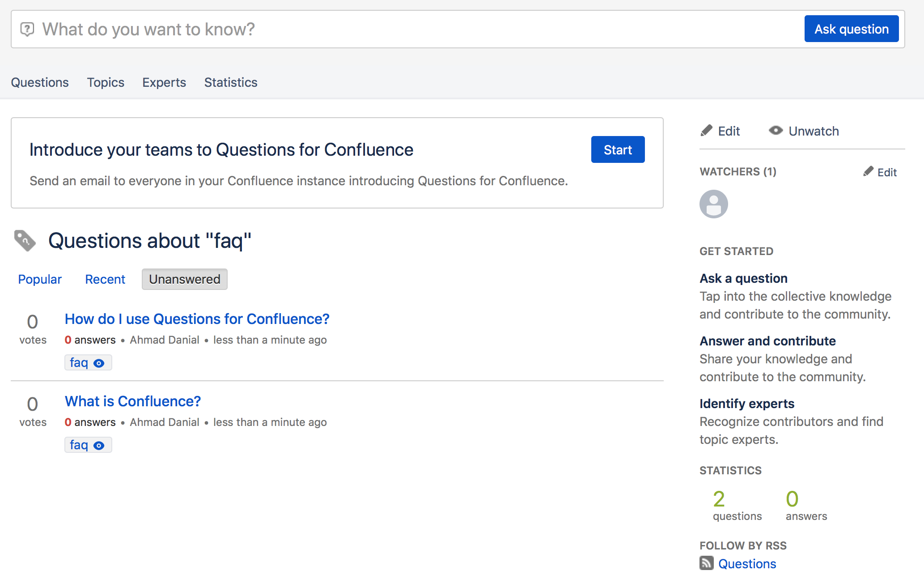The image size is (924, 579).
Task: Open the Topics tab
Action: (x=106, y=82)
